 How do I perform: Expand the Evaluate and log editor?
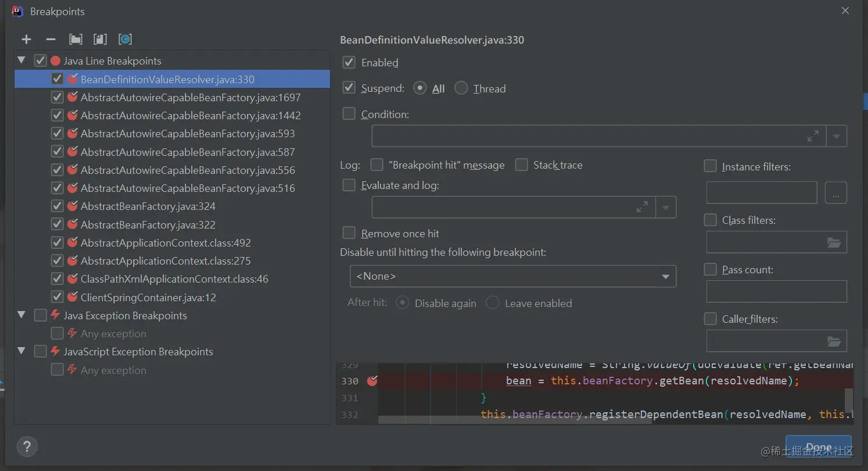coord(642,207)
